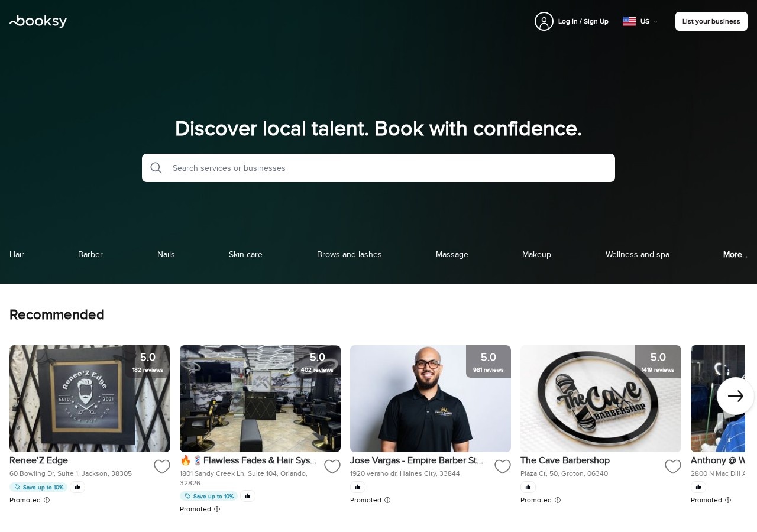The width and height of the screenshot is (757, 532).
Task: Click the 1419 reviews rating badge
Action: (658, 361)
